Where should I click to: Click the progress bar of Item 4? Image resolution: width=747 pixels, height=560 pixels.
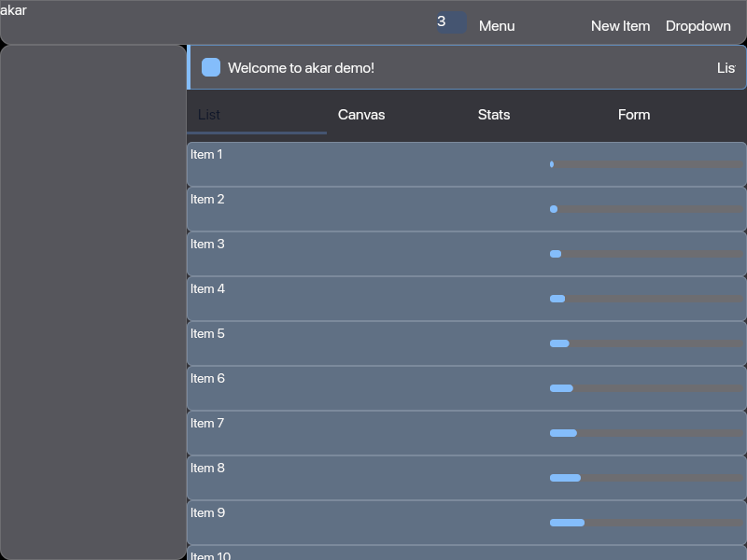click(646, 299)
